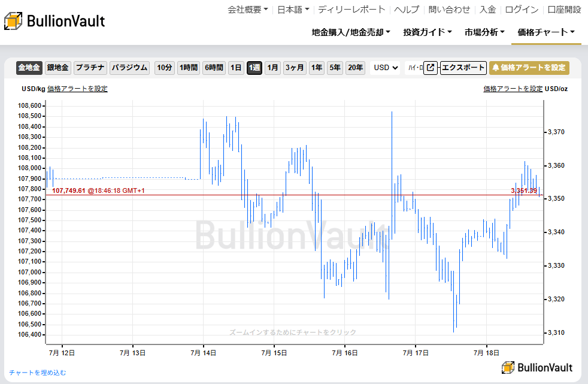Click the 口座開設 link
The width and height of the screenshot is (588, 384).
565,10
